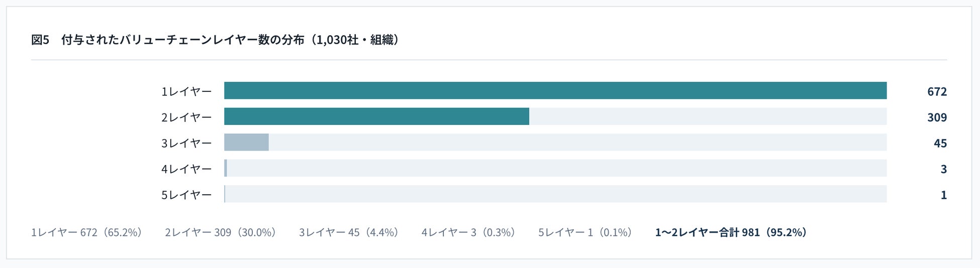This screenshot has width=980, height=268.
Task: Click the 1レイヤー axis label
Action: [186, 91]
